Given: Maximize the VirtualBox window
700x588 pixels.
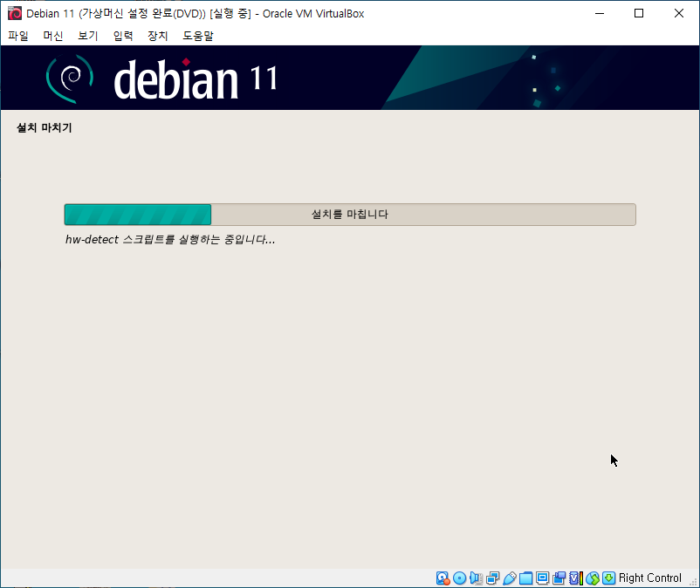Looking at the screenshot, I should point(639,13).
